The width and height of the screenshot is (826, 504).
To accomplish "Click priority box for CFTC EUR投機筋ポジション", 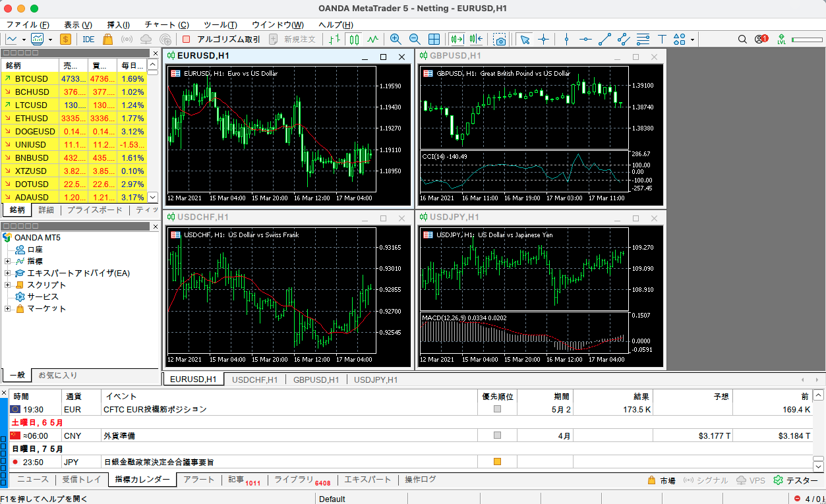I will (498, 409).
